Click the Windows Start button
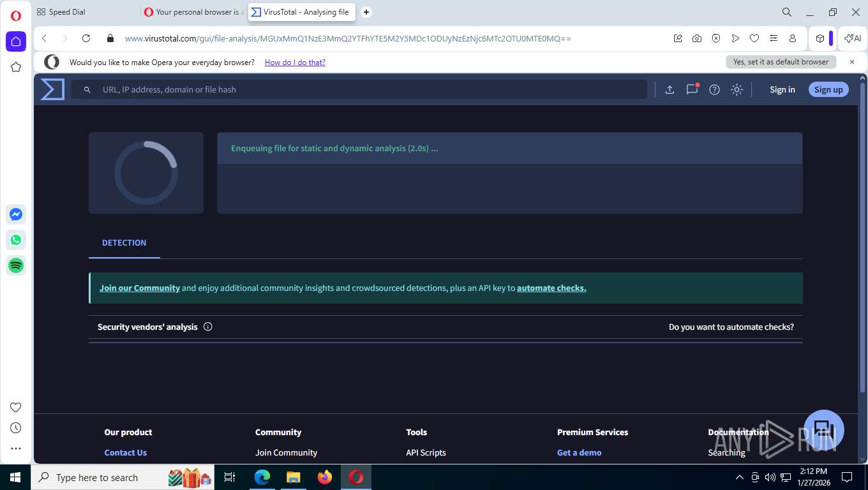The width and height of the screenshot is (868, 490). click(x=15, y=477)
